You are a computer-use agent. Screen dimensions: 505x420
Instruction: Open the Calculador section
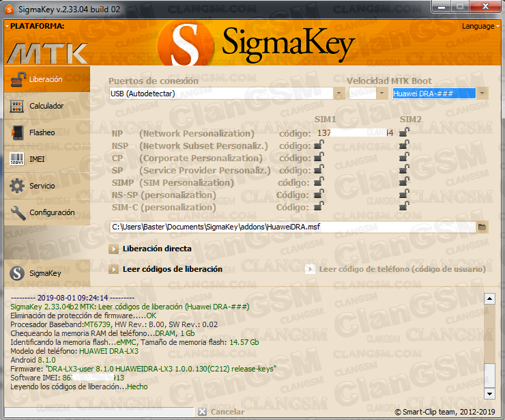tap(47, 106)
